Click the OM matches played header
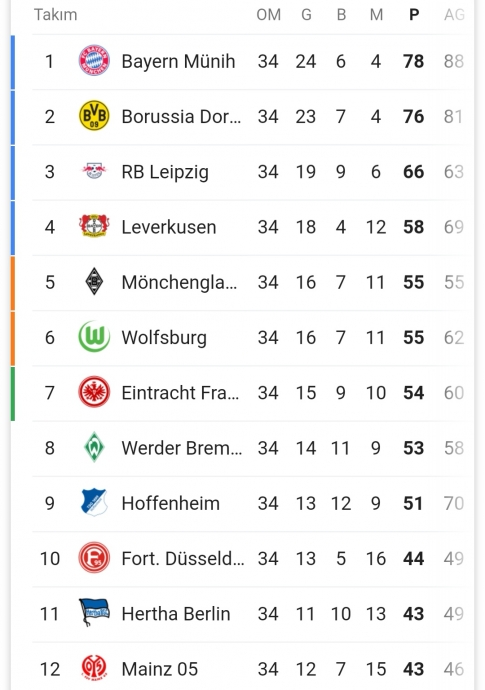 pos(268,15)
